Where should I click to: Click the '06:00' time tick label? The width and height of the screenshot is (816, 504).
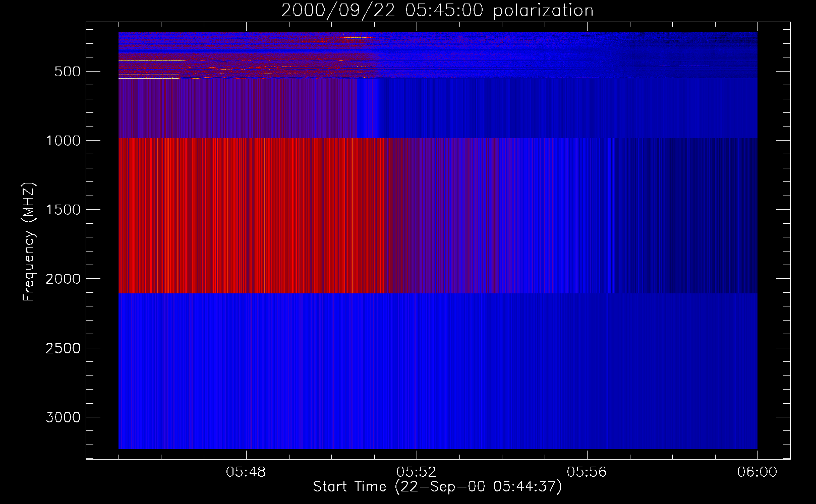click(x=757, y=472)
